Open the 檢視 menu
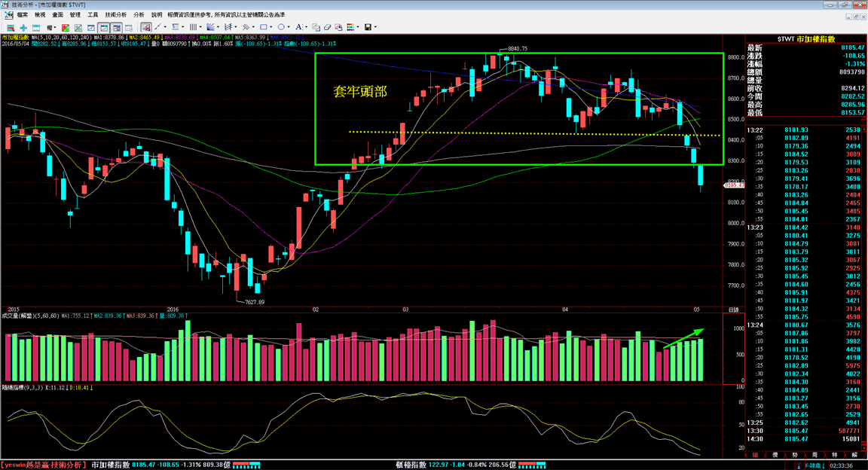868x470 pixels. [40, 15]
